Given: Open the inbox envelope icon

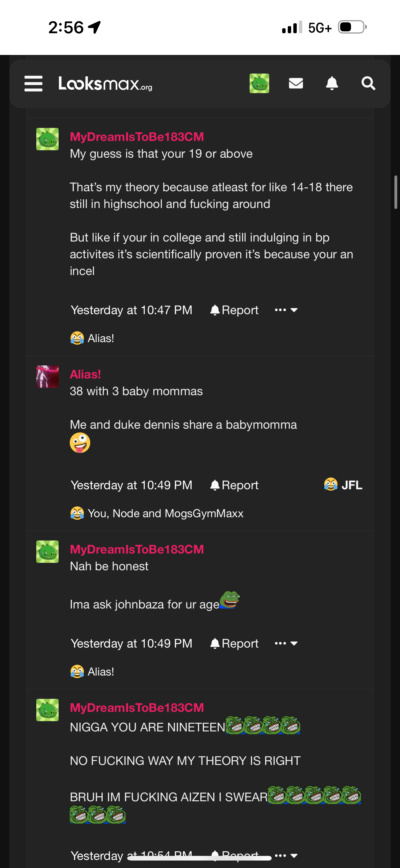Looking at the screenshot, I should point(296,83).
